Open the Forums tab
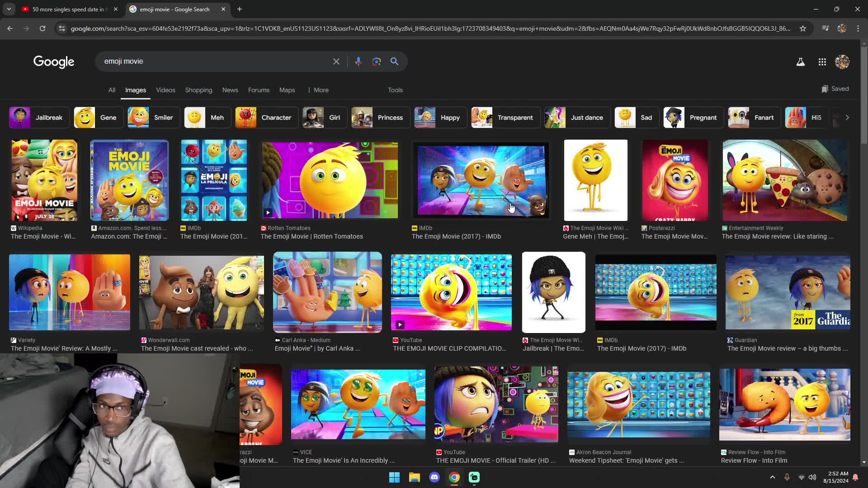The width and height of the screenshot is (868, 488). (x=259, y=90)
